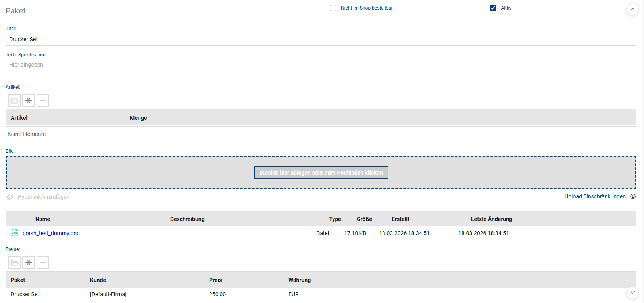The image size is (644, 303).
Task: Click Letzte Änderung column header
Action: (492, 219)
